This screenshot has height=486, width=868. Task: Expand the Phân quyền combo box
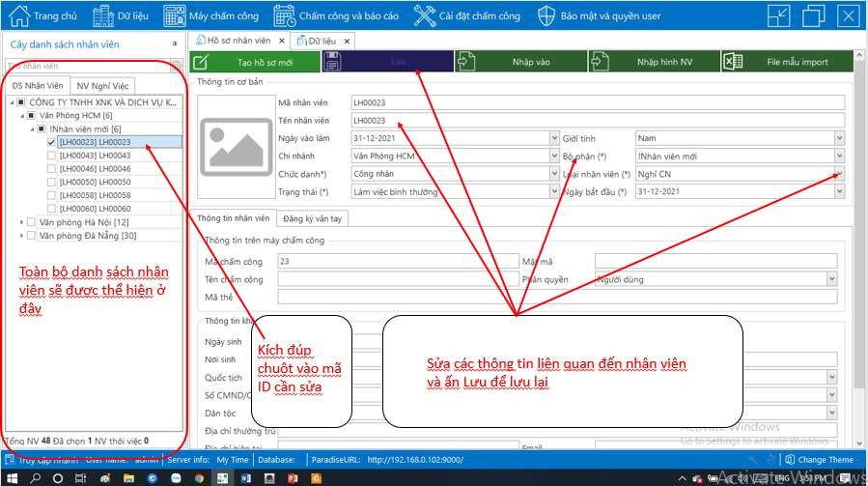click(831, 279)
